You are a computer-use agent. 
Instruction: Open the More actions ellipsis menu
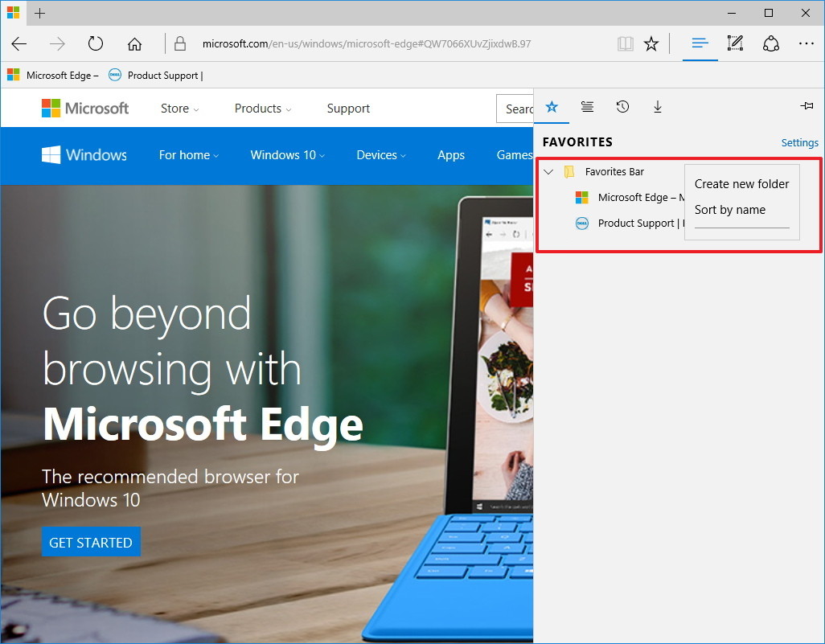click(806, 43)
